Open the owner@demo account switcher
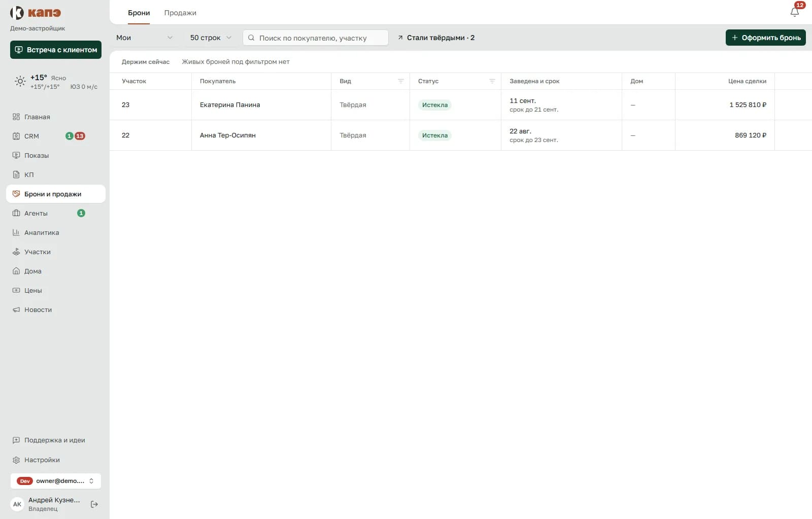Viewport: 812px width, 519px height. pos(56,481)
